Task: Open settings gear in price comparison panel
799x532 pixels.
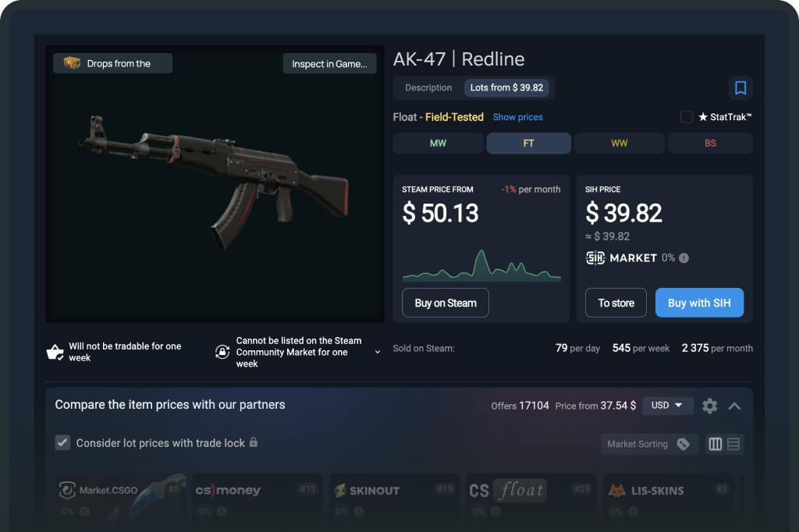Action: pyautogui.click(x=709, y=406)
